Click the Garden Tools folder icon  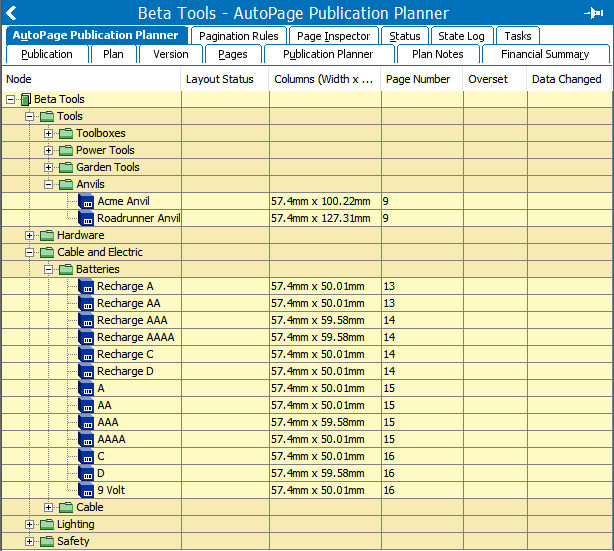click(x=66, y=167)
